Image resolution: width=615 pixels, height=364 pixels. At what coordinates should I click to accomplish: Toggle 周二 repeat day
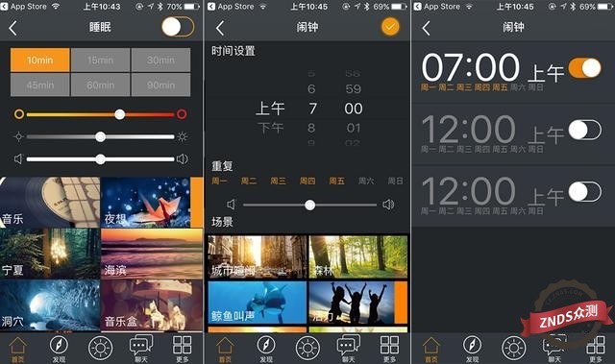point(249,181)
